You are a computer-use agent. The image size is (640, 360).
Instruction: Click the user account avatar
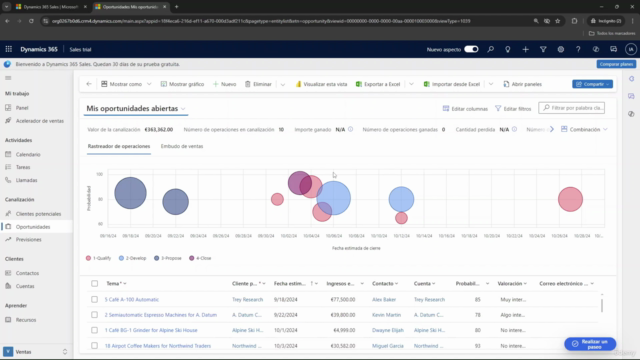(x=631, y=49)
